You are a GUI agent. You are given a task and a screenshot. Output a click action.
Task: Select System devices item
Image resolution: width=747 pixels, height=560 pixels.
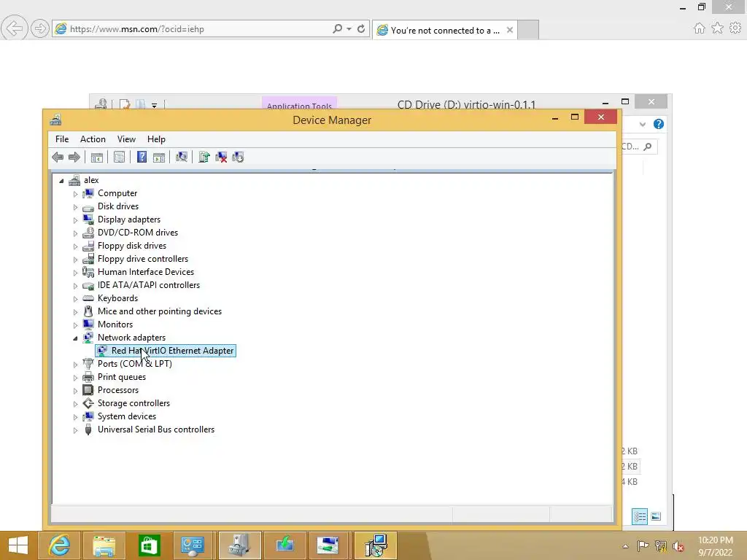pos(127,416)
